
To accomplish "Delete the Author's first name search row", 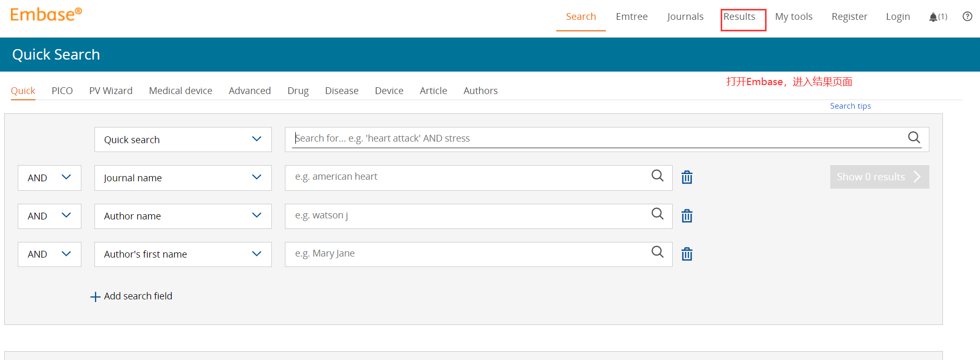I will pyautogui.click(x=687, y=254).
